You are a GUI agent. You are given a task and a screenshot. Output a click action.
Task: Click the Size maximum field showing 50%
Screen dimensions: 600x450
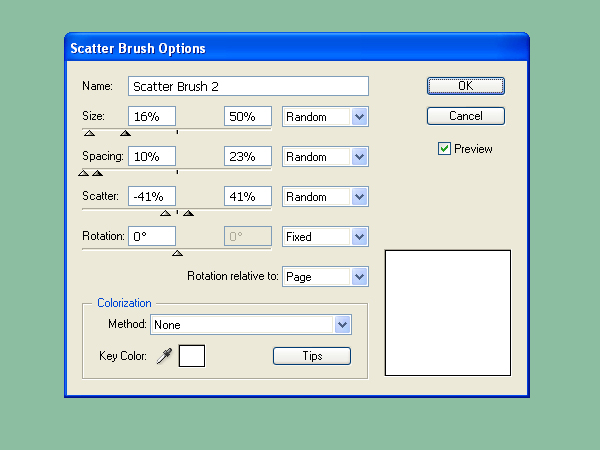(248, 116)
